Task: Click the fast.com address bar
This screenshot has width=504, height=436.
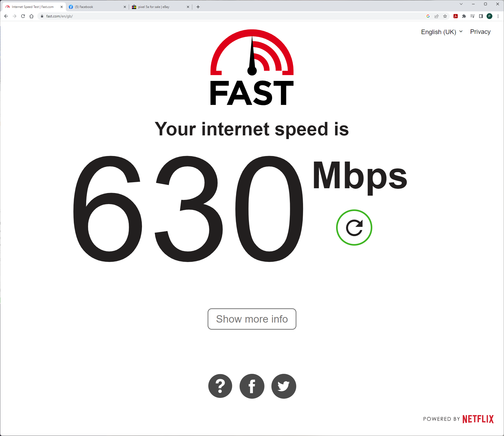Action: pyautogui.click(x=233, y=16)
